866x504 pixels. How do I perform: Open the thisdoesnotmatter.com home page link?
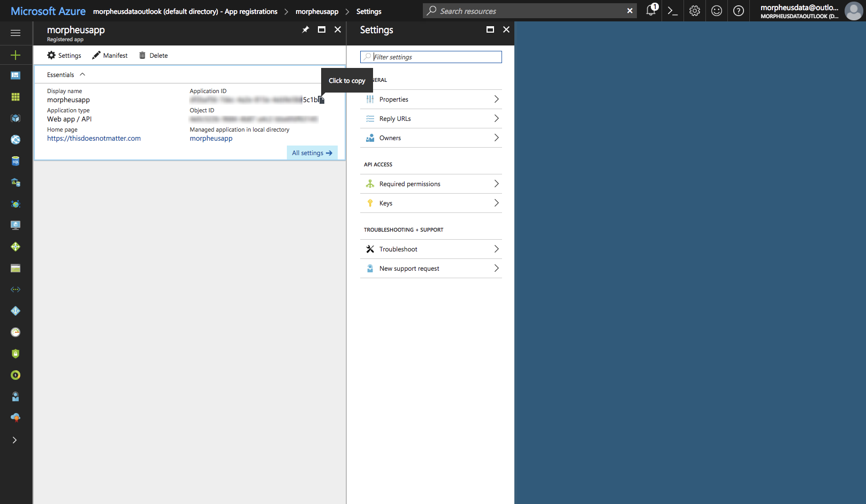(x=94, y=138)
